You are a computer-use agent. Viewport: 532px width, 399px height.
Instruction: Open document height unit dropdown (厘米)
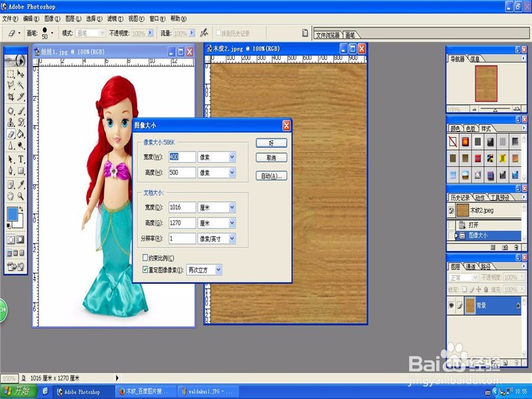(232, 223)
